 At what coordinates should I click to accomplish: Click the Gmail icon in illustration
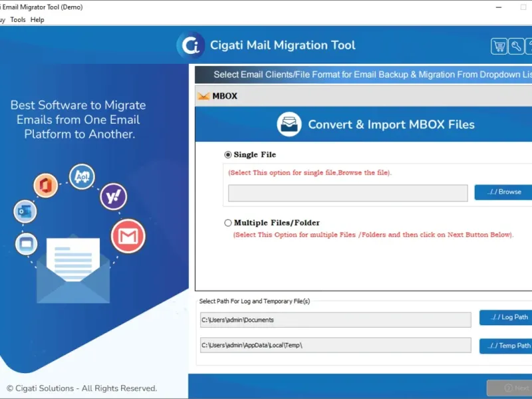click(x=128, y=236)
